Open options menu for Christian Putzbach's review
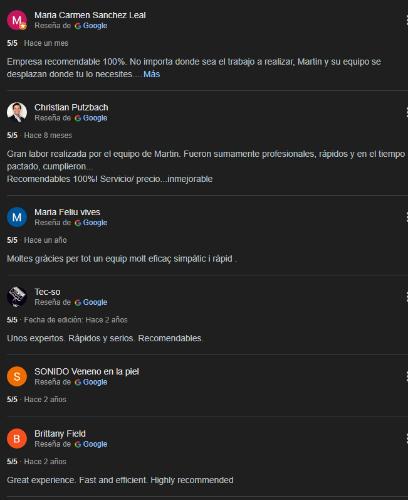 point(406,112)
